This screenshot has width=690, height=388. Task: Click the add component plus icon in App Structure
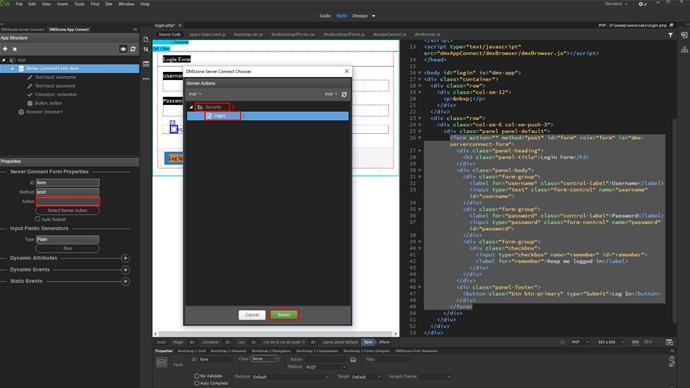[5, 49]
